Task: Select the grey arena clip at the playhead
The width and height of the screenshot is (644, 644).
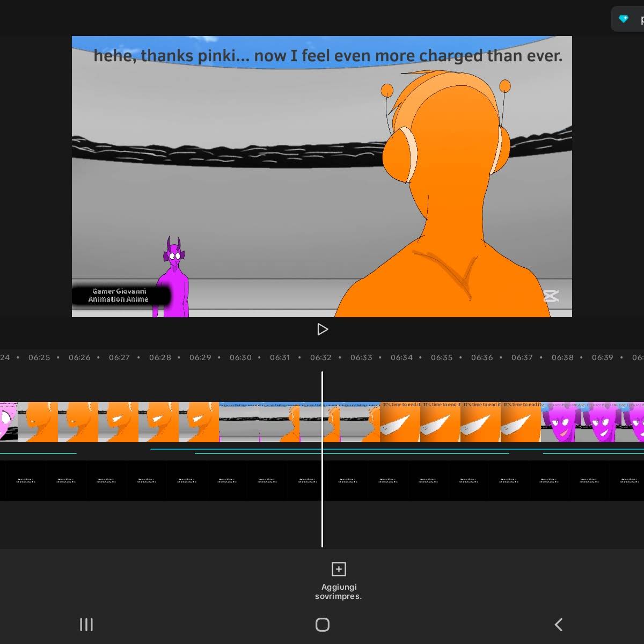Action: click(299, 422)
